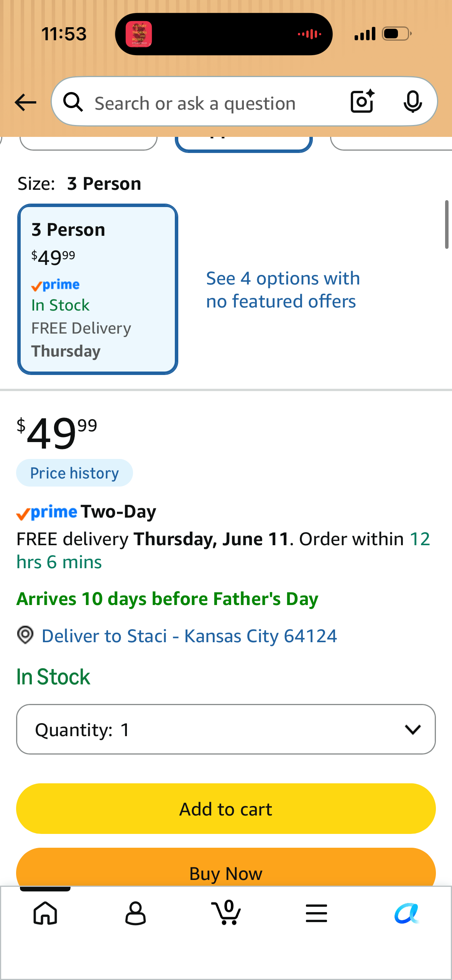Tap the back arrow icon
This screenshot has width=452, height=980.
pyautogui.click(x=25, y=102)
